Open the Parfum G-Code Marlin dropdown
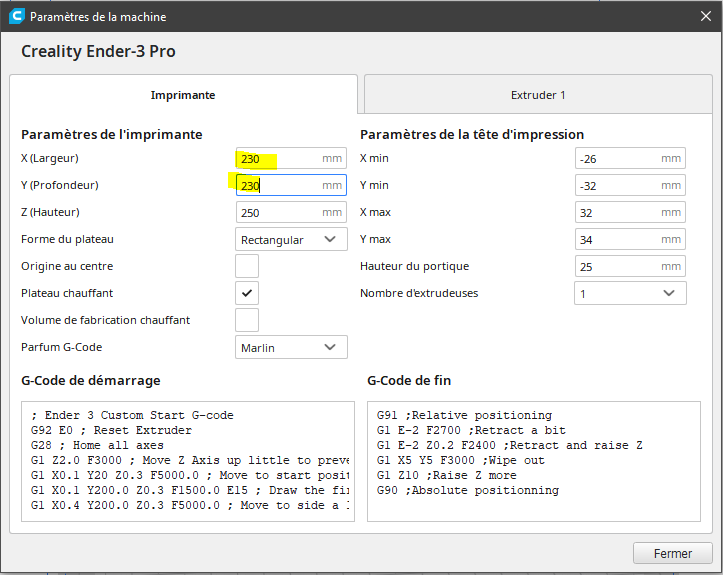 291,347
